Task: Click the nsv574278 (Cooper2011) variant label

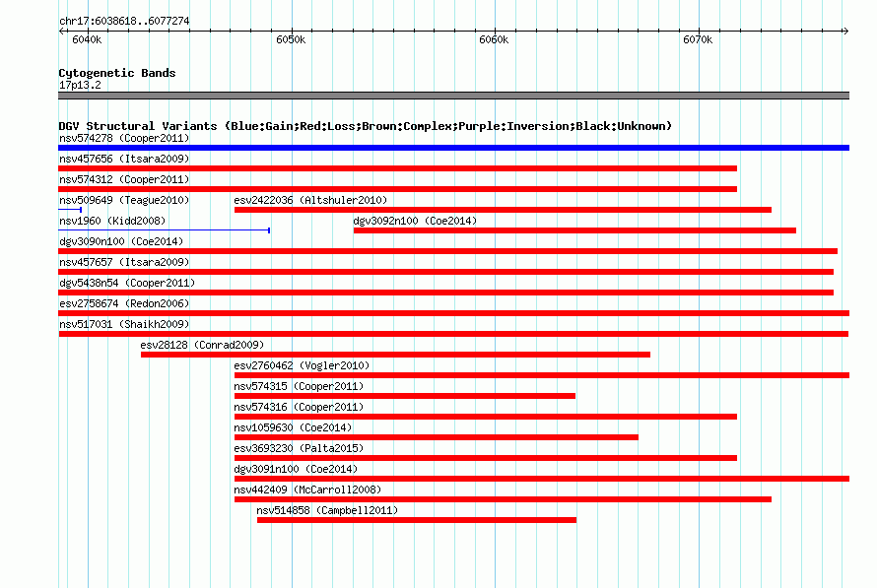Action: tap(124, 138)
